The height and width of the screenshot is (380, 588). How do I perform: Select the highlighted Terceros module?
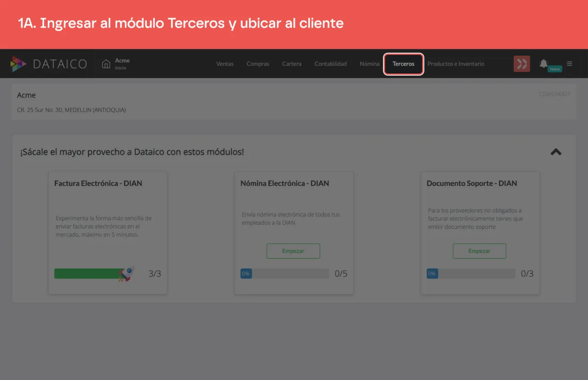coord(404,64)
